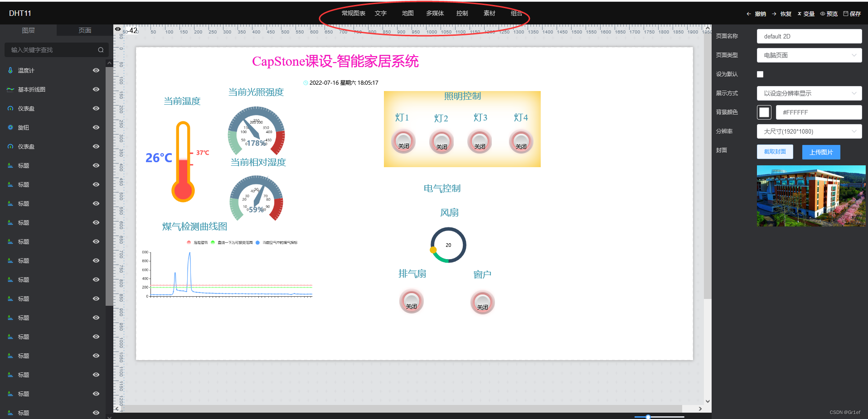Select the 仪表盘 gauge layer icon
This screenshot has height=419, width=868.
click(x=10, y=108)
